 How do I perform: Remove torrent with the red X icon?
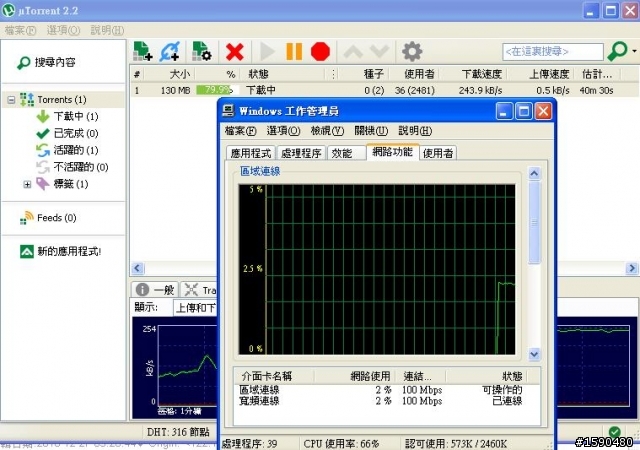(x=235, y=52)
